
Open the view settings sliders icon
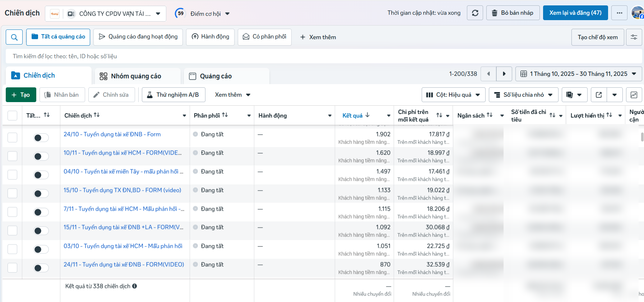click(x=634, y=37)
